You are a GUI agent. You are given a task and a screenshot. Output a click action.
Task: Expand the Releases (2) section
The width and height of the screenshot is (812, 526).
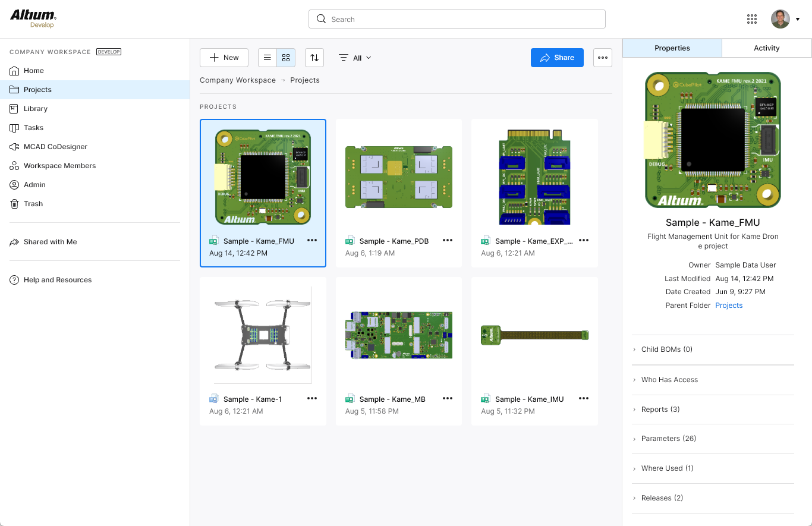662,498
